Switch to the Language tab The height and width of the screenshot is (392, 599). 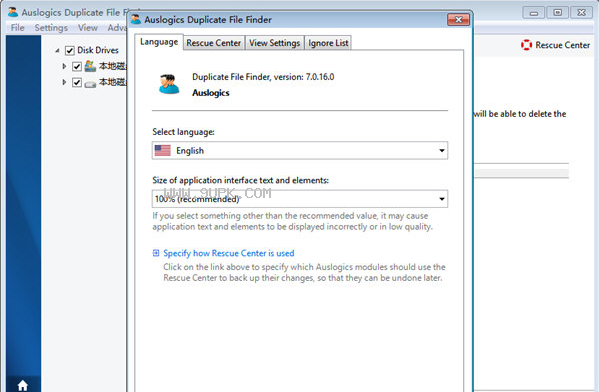pos(159,42)
